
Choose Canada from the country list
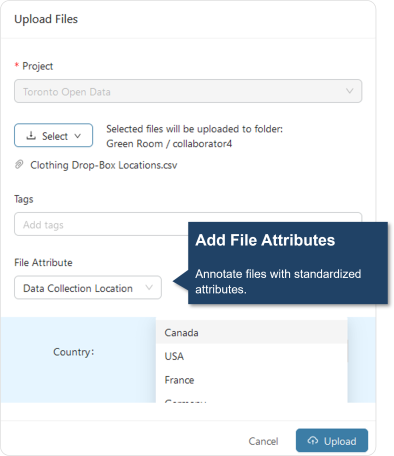point(251,332)
